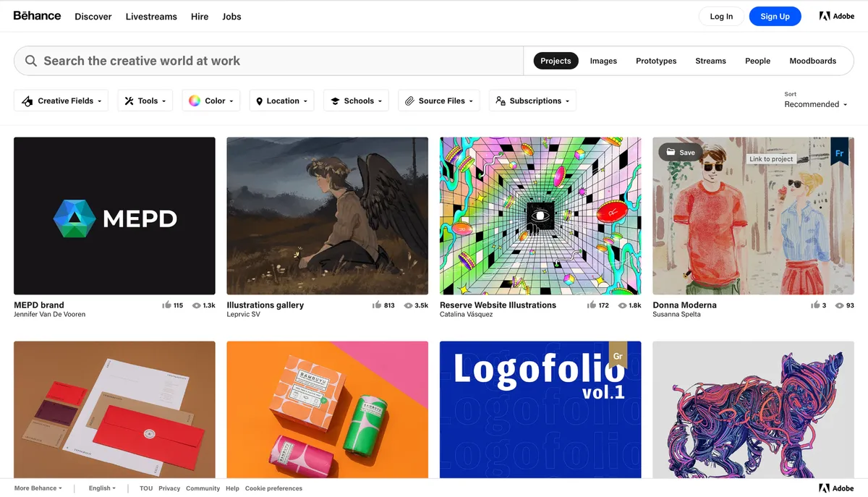Click the magnifying glass search icon
The width and height of the screenshot is (868, 497).
point(31,61)
